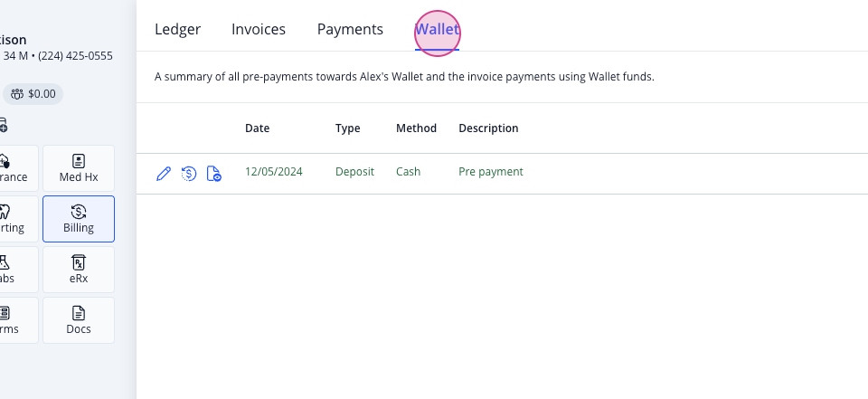Sort by the Date column header
This screenshot has height=399, width=868.
pyautogui.click(x=258, y=128)
